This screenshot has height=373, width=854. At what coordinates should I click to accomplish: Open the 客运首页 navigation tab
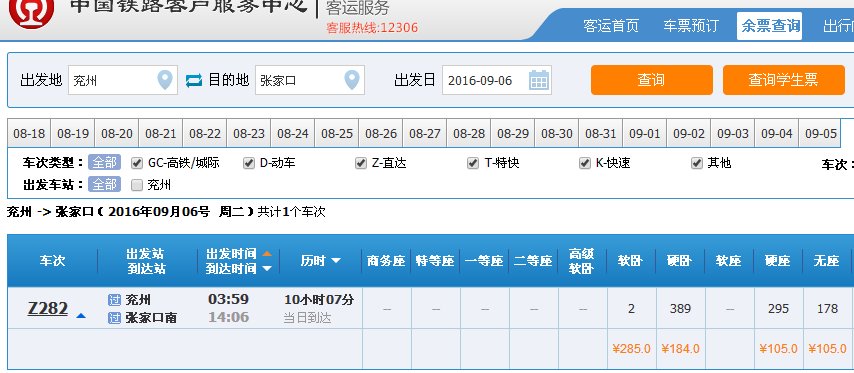(611, 26)
